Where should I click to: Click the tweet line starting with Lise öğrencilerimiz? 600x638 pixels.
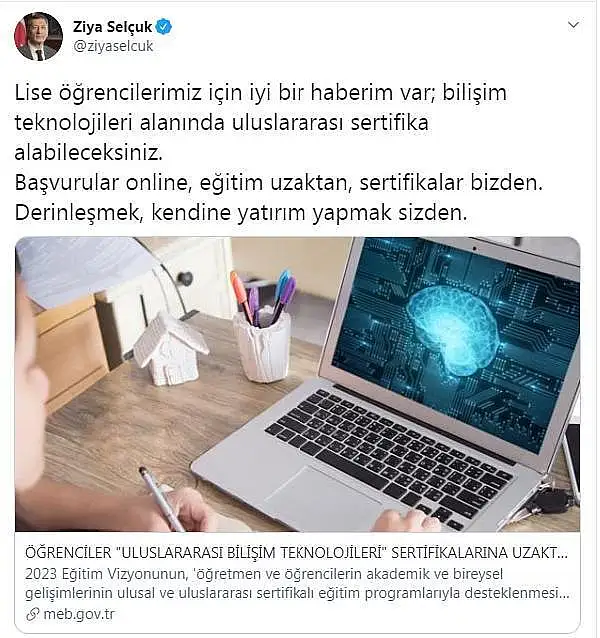pyautogui.click(x=261, y=93)
